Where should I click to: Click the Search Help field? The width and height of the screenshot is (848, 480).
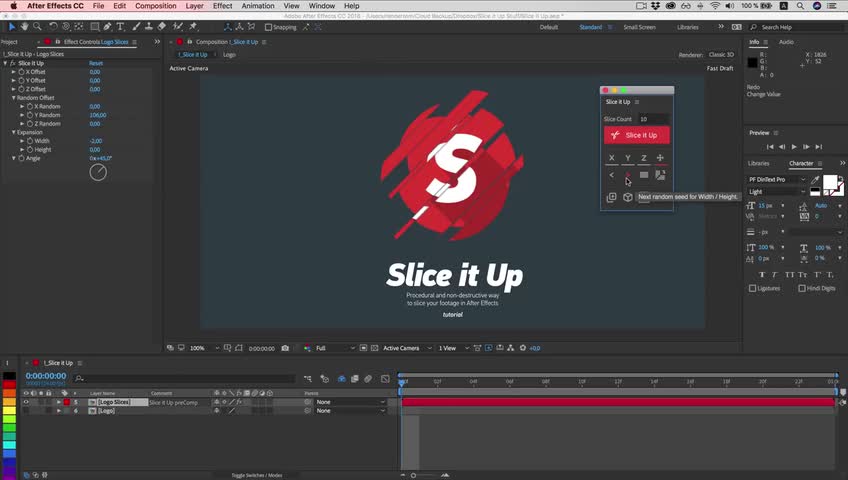click(798, 27)
